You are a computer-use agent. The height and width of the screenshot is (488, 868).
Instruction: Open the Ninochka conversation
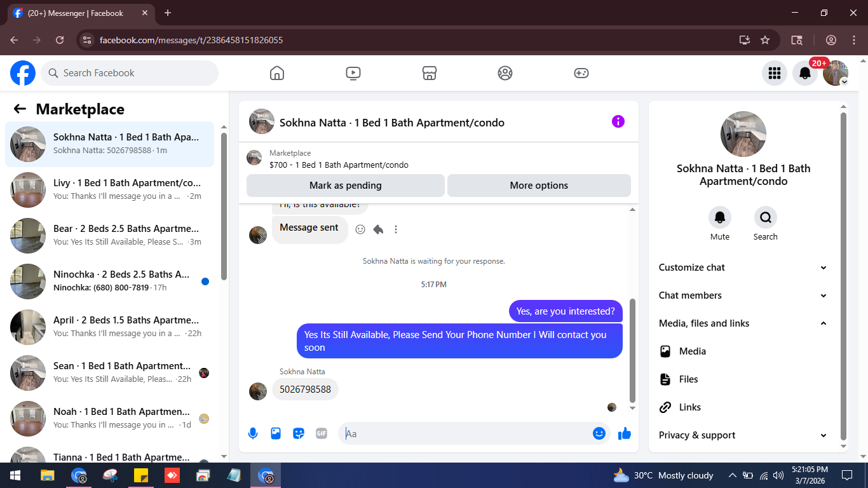(109, 281)
